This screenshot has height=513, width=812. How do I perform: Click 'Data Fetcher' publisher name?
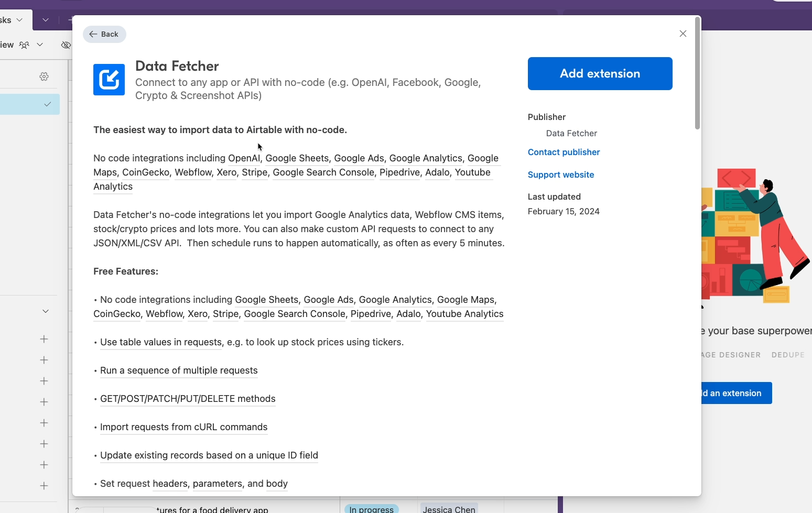[x=571, y=133]
